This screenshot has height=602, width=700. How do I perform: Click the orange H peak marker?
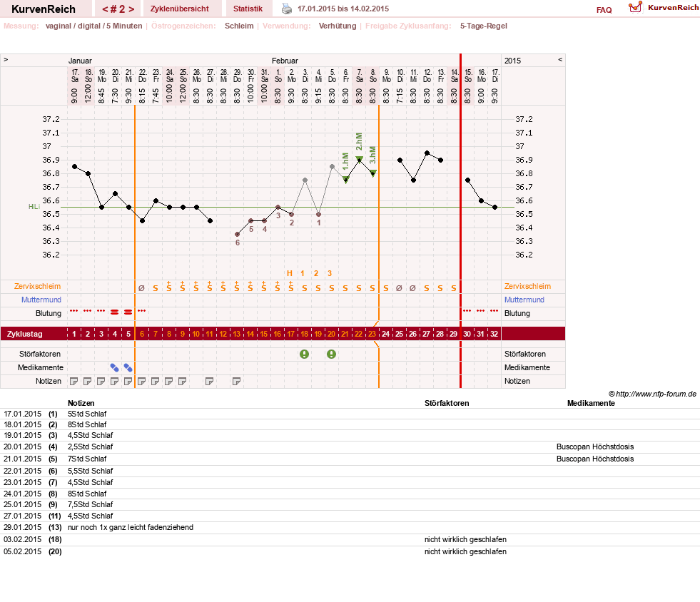[289, 273]
